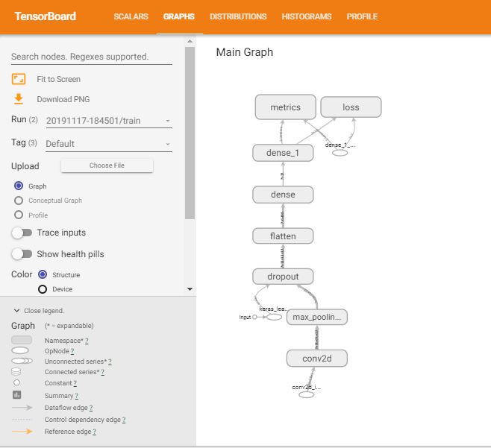This screenshot has width=491, height=448.
Task: Click the Download PNG arrow icon
Action: pyautogui.click(x=19, y=99)
